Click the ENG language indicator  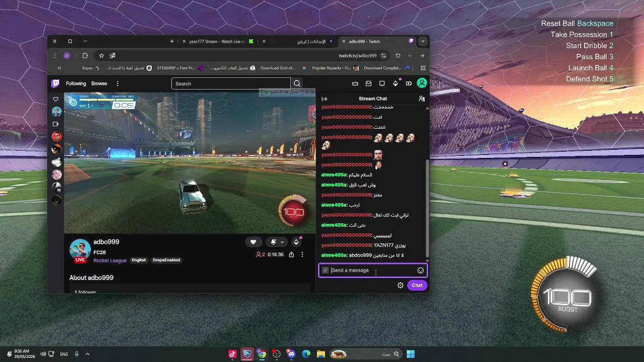tap(64, 354)
